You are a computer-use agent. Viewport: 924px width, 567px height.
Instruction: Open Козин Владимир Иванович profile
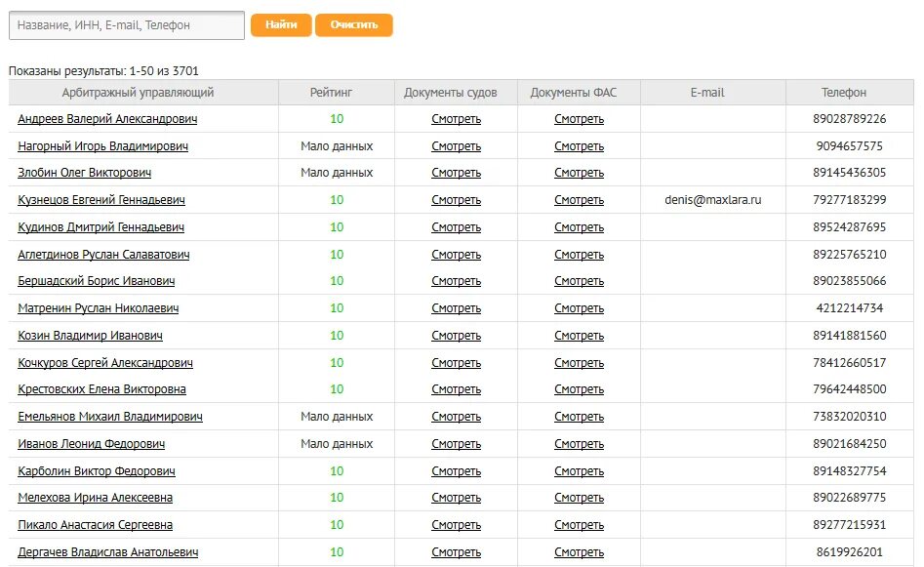point(90,336)
